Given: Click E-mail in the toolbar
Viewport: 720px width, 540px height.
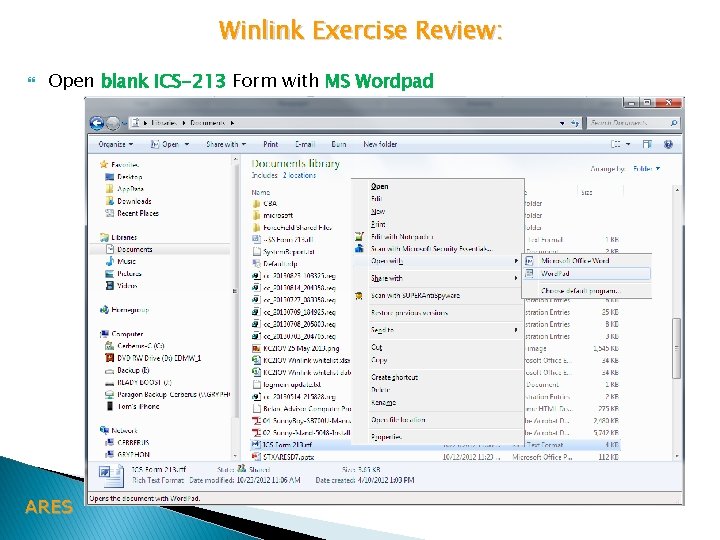Looking at the screenshot, I should click(304, 144).
